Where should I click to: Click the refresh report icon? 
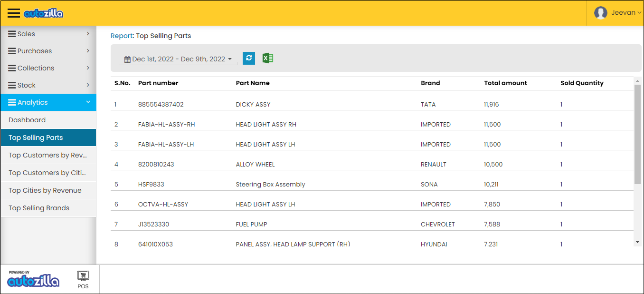coord(249,58)
